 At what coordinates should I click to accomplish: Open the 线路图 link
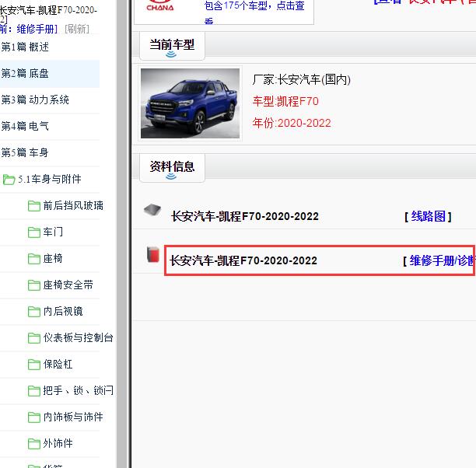pyautogui.click(x=428, y=217)
